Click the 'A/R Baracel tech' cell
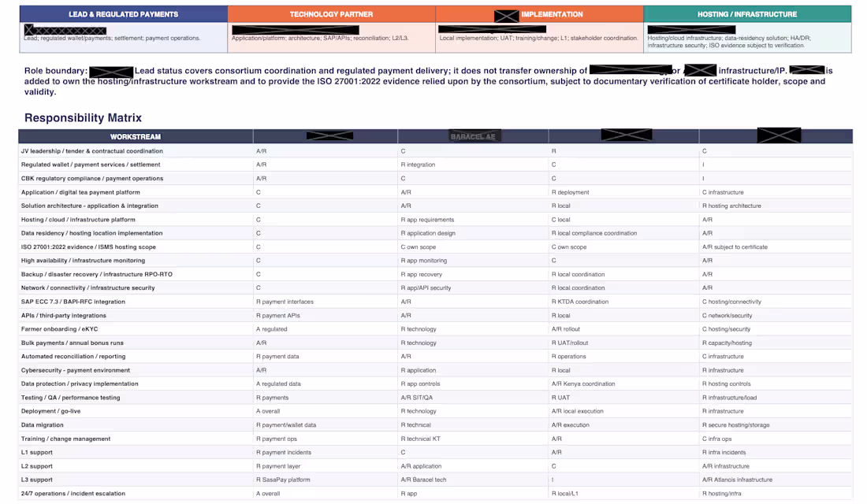Viewport: 867px width, 504px height. (x=423, y=480)
